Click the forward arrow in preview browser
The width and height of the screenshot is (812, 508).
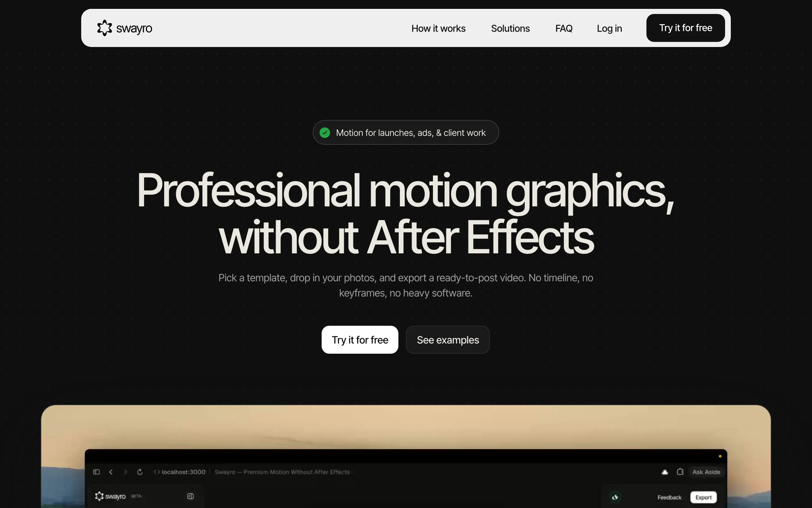coord(126,472)
